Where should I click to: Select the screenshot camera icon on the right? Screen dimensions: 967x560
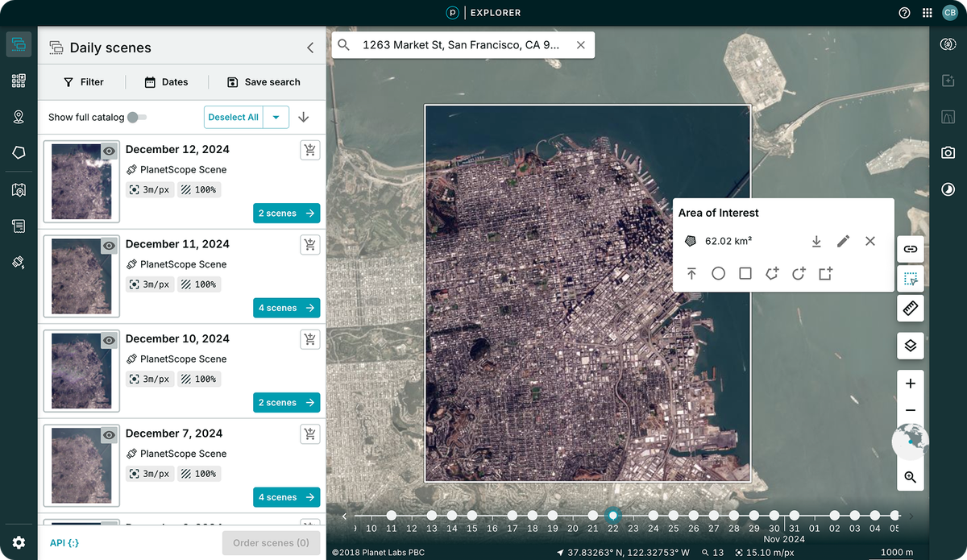tap(948, 152)
